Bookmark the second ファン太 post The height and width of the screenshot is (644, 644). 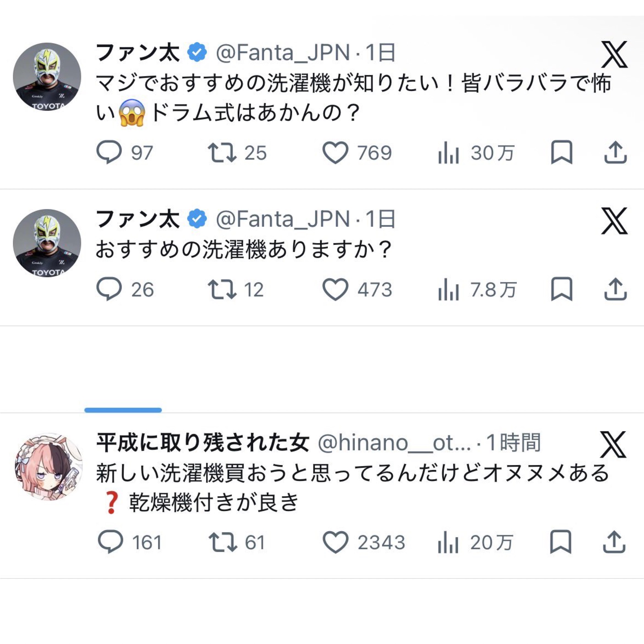562,289
